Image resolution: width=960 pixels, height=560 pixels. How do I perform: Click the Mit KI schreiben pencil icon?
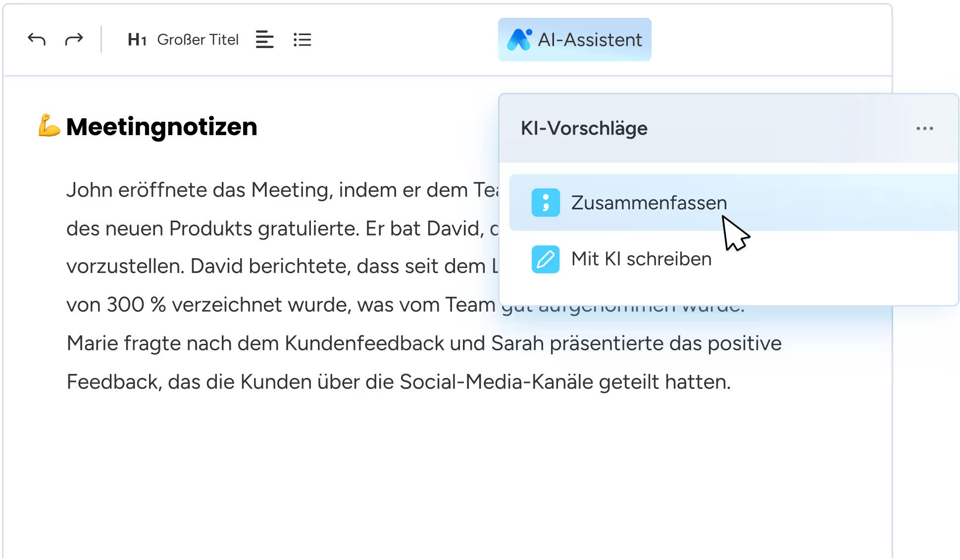[546, 259]
